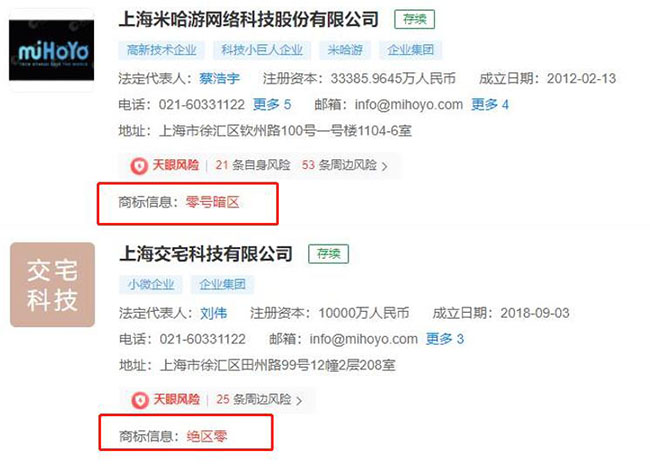Select the 科技小巨人企业 tag
Viewport: 650px width, 465px height.
tap(262, 50)
